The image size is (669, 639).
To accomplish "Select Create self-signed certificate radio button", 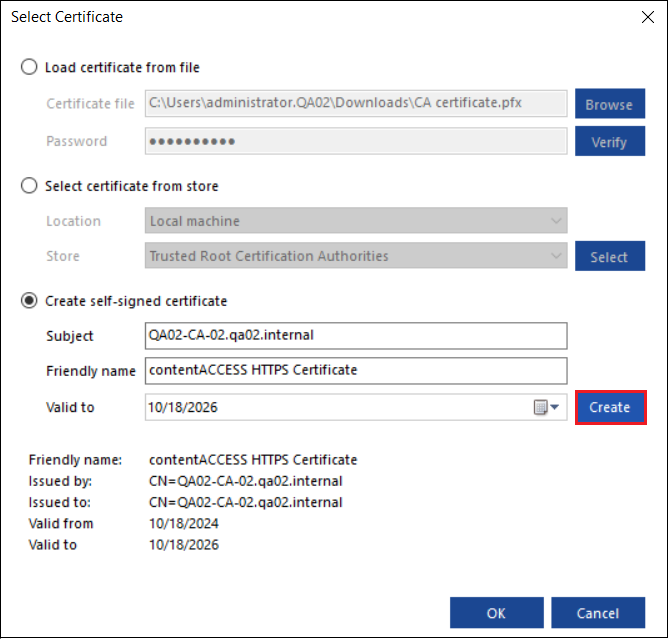I will pos(30,301).
